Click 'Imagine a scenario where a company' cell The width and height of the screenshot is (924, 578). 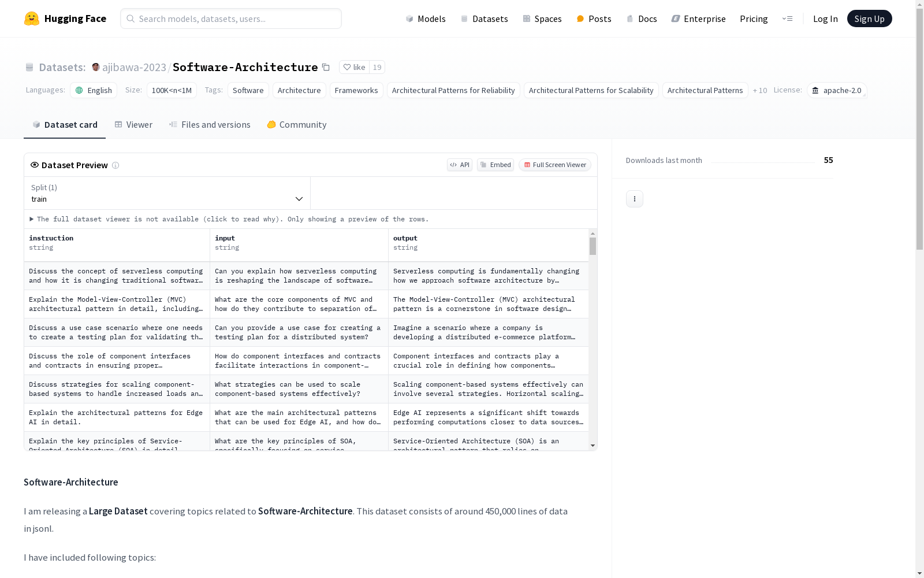[489, 332]
